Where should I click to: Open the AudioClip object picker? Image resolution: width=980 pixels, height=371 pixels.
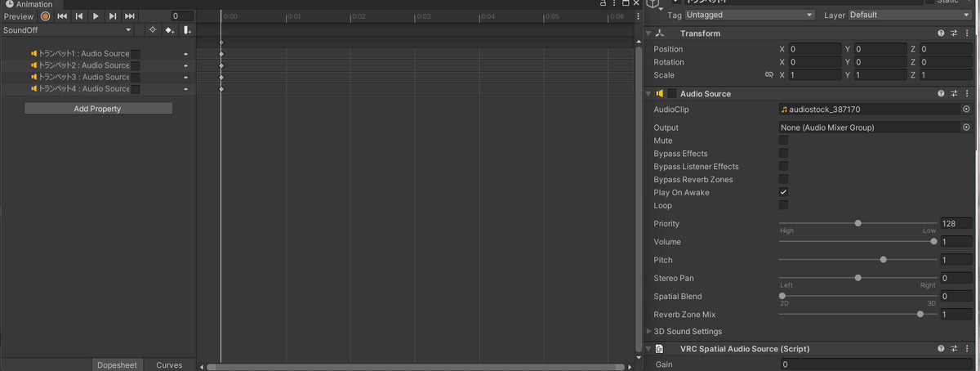pyautogui.click(x=966, y=109)
